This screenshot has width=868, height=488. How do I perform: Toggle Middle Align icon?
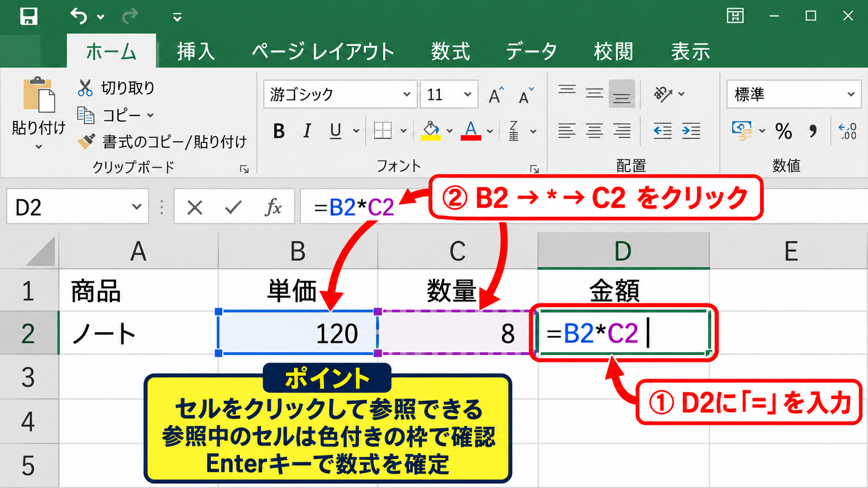tap(594, 93)
